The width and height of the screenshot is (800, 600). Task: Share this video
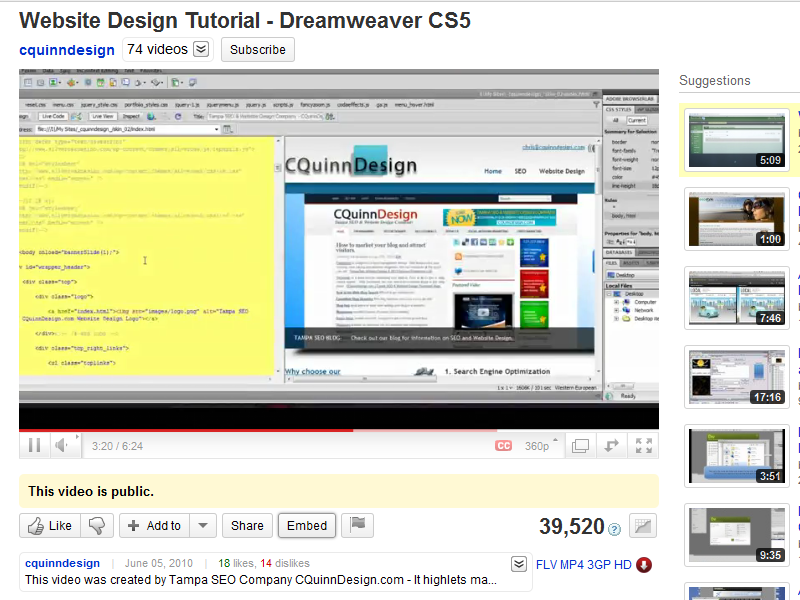tap(247, 525)
